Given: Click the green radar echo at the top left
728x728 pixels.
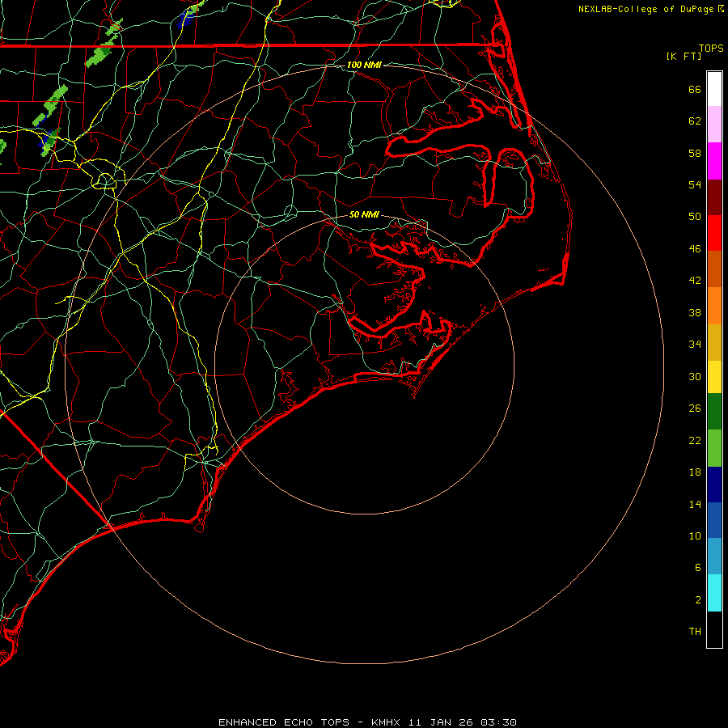Looking at the screenshot, I should tap(97, 57).
